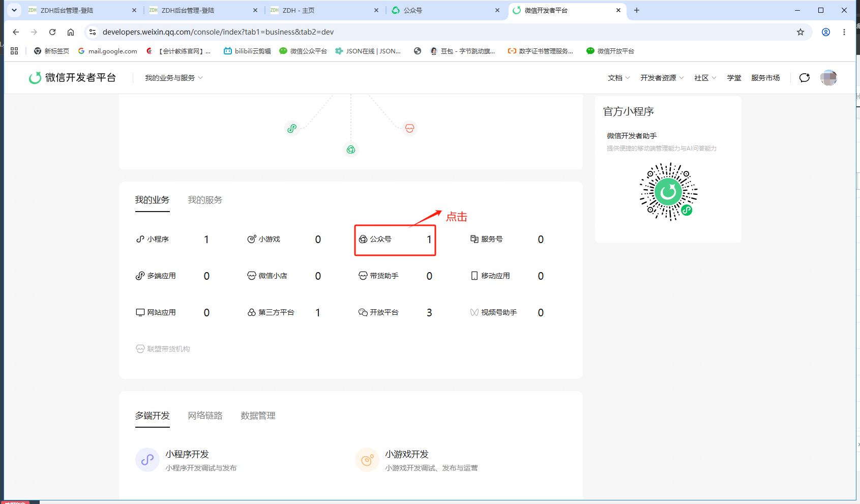Open the tab search dropdown arrow
The image size is (860, 504).
(14, 10)
